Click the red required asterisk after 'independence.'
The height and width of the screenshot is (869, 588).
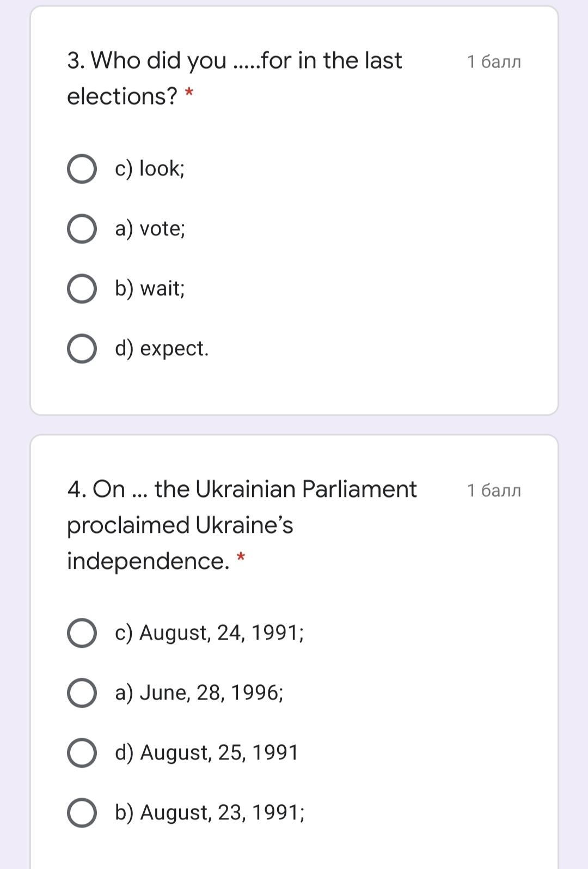tap(241, 557)
